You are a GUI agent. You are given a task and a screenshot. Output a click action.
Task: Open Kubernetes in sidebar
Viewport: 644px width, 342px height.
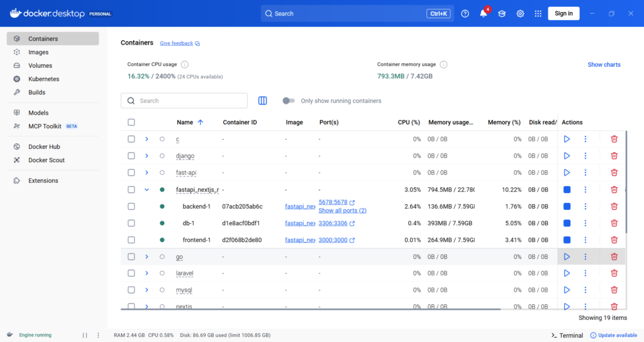tap(53, 79)
